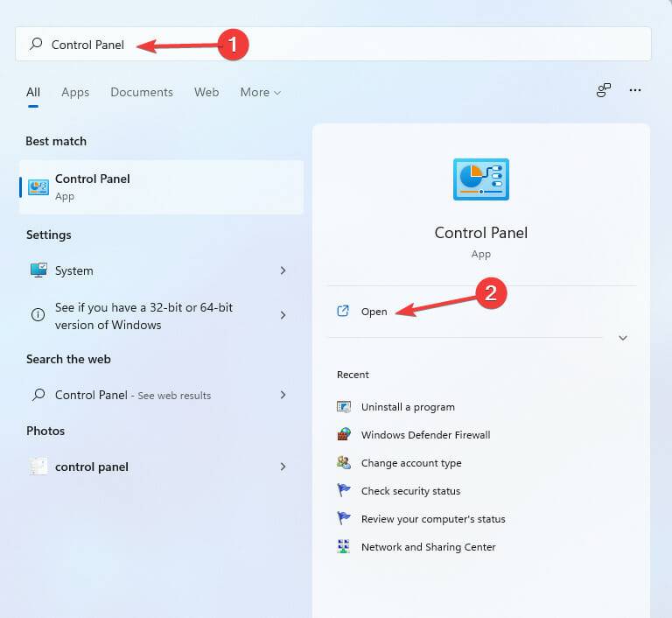Switch to the Web tab
672x618 pixels.
coord(206,92)
